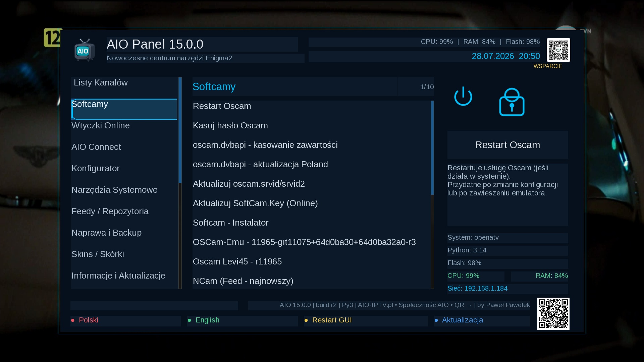
Task: Click the AIO TV logo icon
Action: tap(85, 50)
